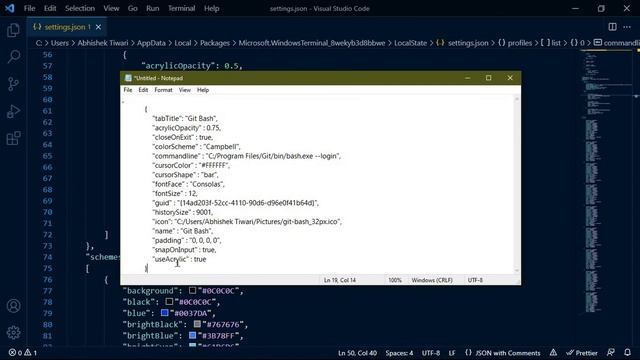Click AppData in the breadcrumb path
640x360 pixels.
pyautogui.click(x=151, y=43)
